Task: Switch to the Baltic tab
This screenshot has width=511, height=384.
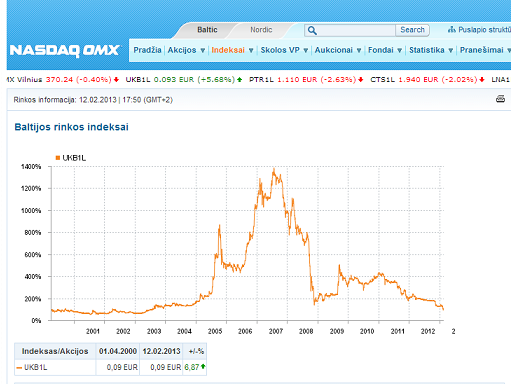Action: (207, 30)
